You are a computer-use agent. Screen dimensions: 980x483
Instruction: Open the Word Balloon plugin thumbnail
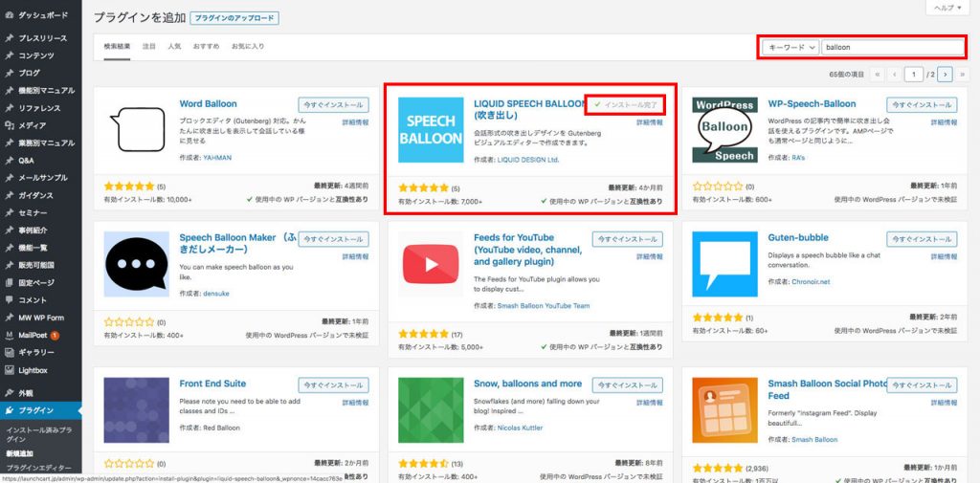point(136,129)
